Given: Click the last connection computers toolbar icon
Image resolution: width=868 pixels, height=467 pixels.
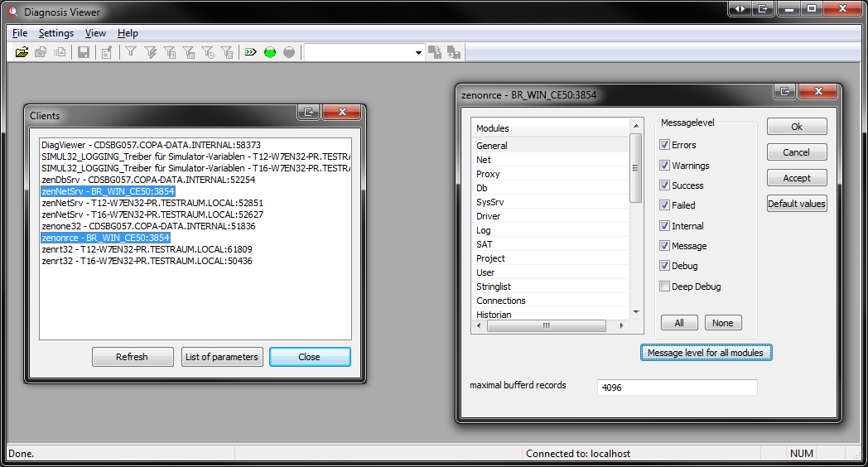Looking at the screenshot, I should click(454, 52).
